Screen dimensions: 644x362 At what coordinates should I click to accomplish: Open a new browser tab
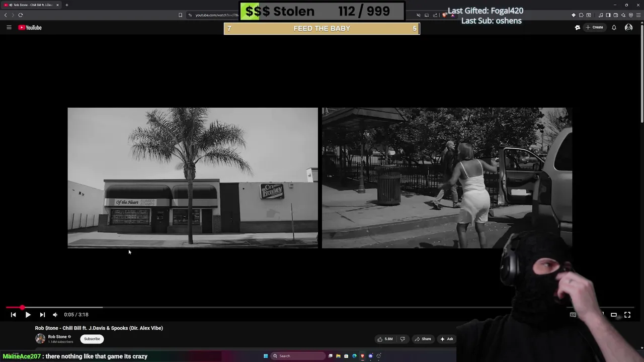coord(66,5)
